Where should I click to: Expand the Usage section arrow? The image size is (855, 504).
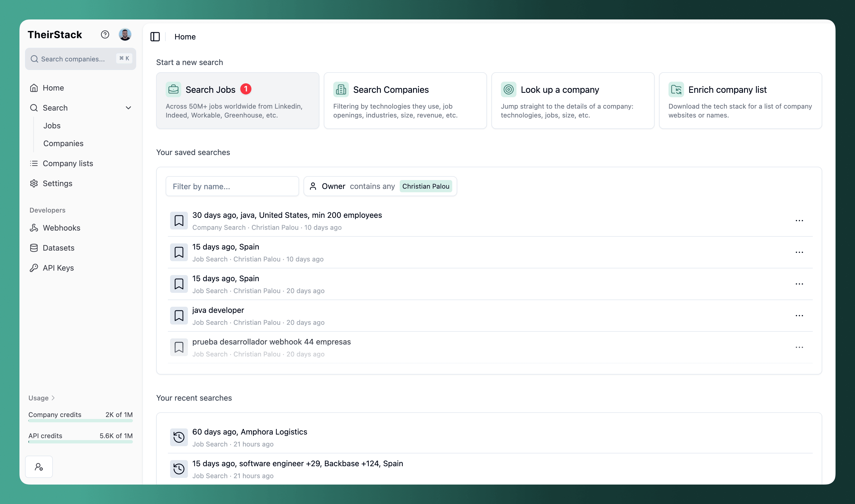[x=53, y=398]
